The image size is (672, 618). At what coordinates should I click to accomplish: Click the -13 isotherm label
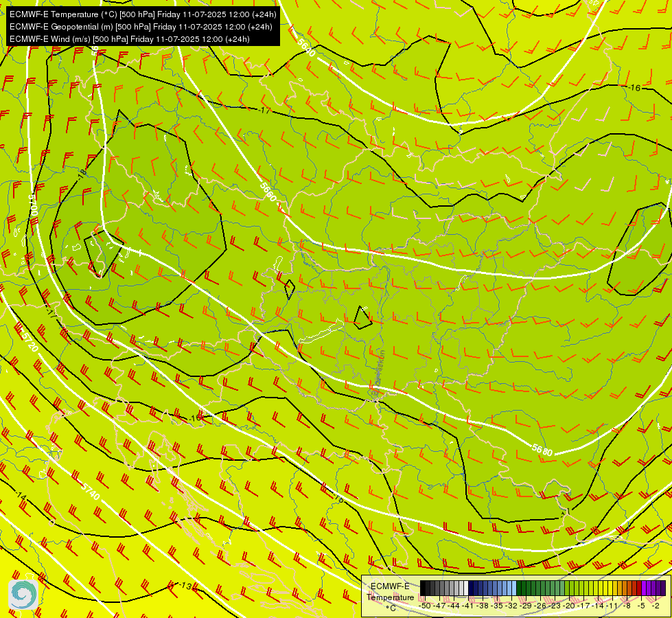coord(186,586)
